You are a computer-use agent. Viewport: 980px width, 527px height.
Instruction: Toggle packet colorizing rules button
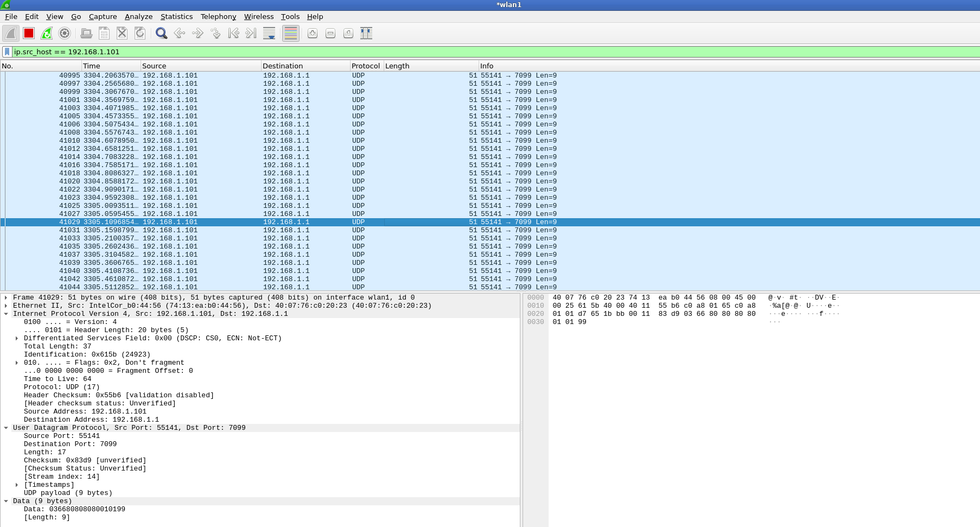tap(291, 34)
